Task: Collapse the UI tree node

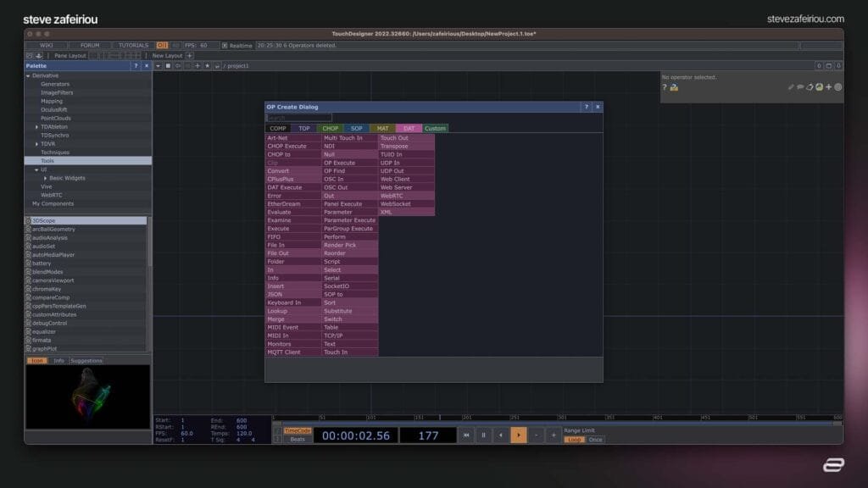Action: pyautogui.click(x=37, y=169)
